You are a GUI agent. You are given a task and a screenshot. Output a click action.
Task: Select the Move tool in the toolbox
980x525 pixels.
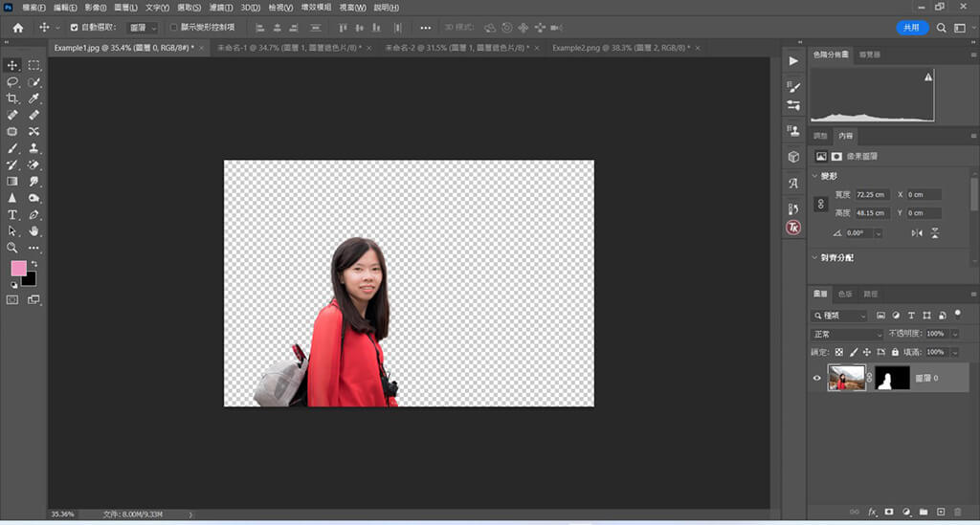(x=11, y=66)
